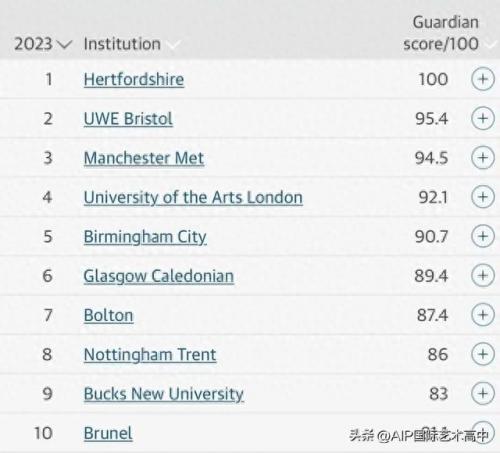Image resolution: width=500 pixels, height=453 pixels.
Task: Click the Guardian score/100 column header
Action: coord(441,33)
